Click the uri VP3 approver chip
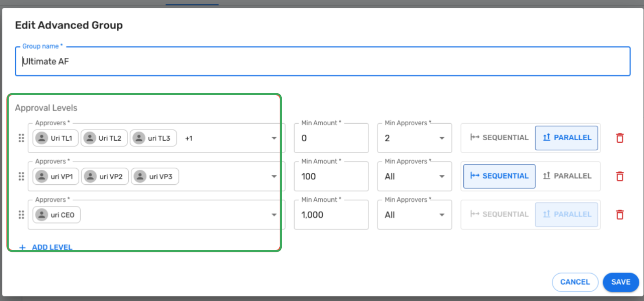This screenshot has width=644, height=301. pos(155,176)
